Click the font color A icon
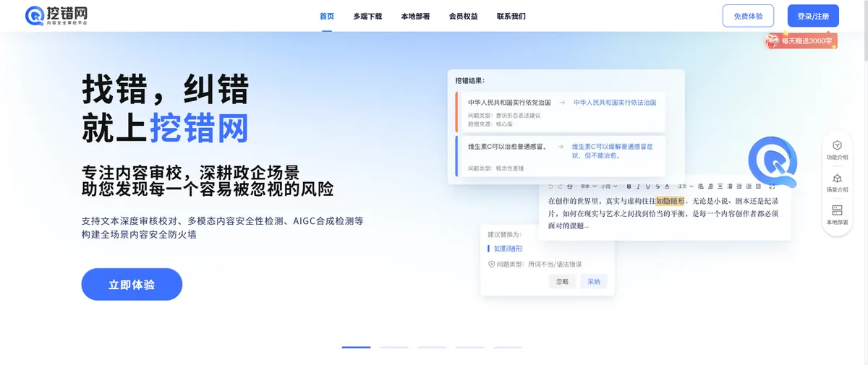Image resolution: width=868 pixels, height=365 pixels. coord(667,186)
